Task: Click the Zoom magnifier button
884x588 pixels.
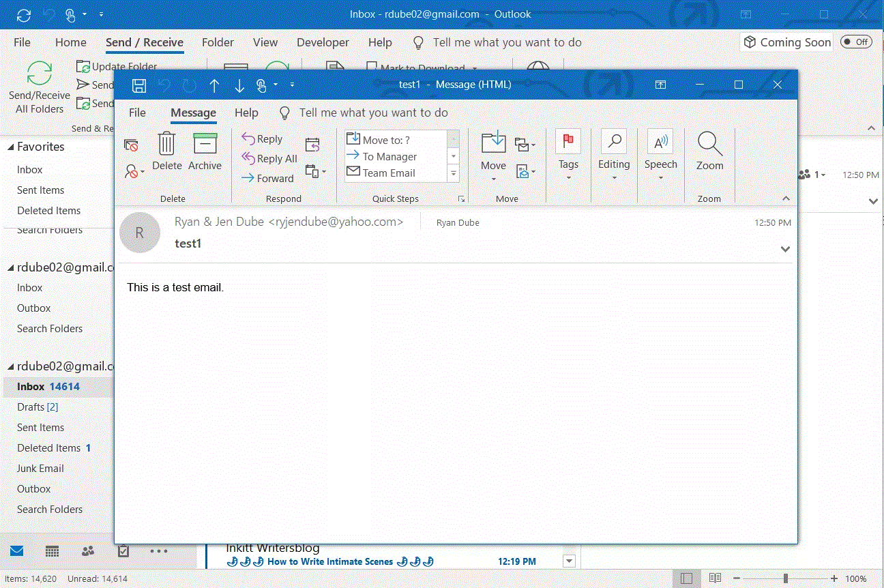Action: tap(709, 151)
